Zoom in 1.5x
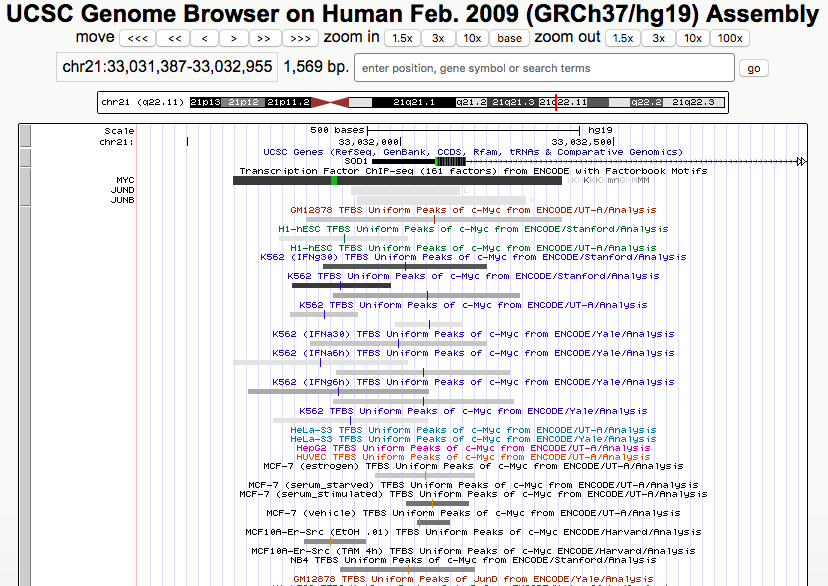 401,38
